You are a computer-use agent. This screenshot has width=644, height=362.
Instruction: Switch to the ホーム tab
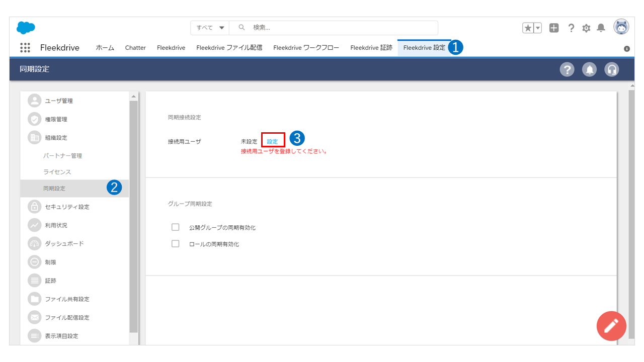(105, 48)
